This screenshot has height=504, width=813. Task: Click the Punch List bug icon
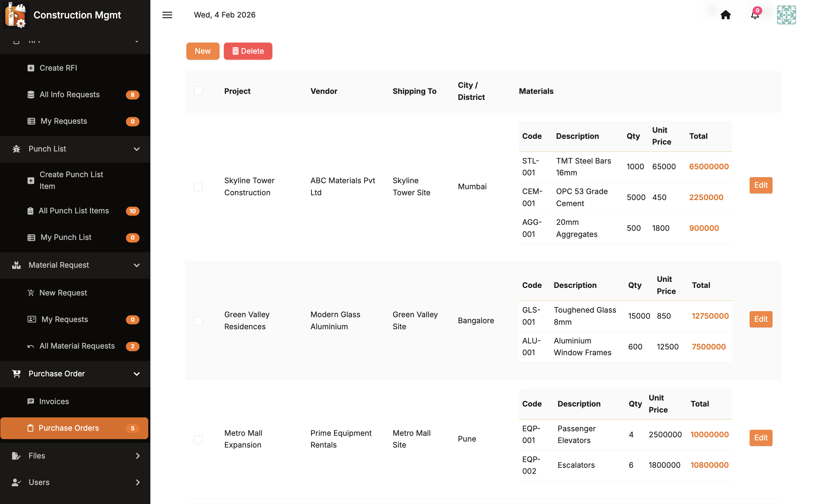pos(16,149)
